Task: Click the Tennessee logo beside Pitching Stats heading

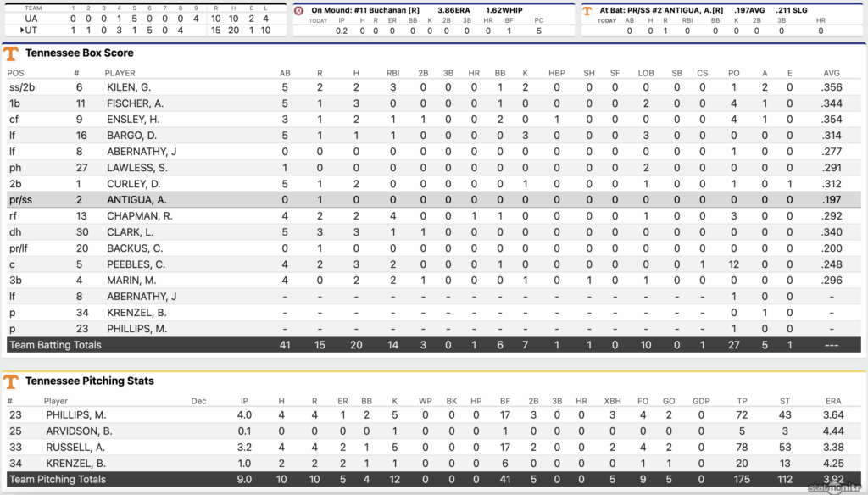Action: (11, 381)
